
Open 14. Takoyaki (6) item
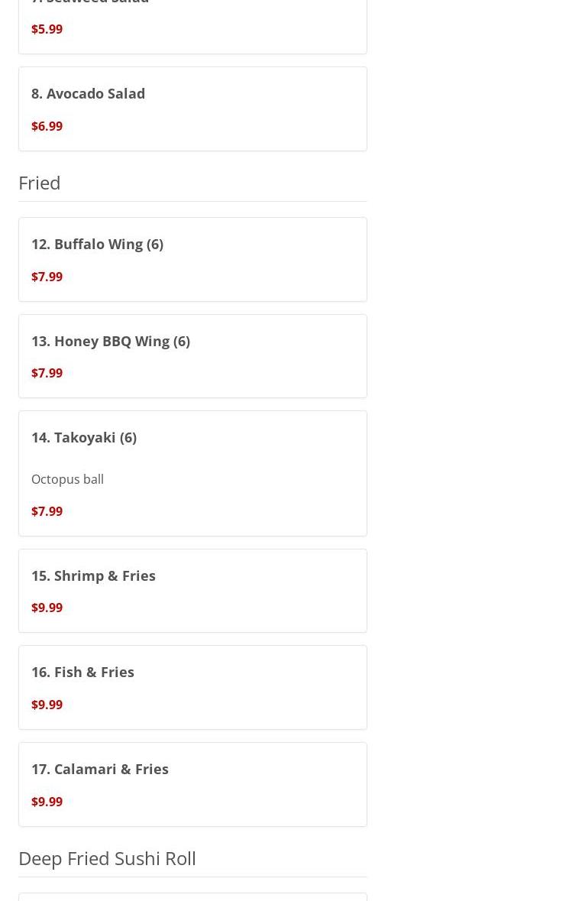(x=84, y=438)
